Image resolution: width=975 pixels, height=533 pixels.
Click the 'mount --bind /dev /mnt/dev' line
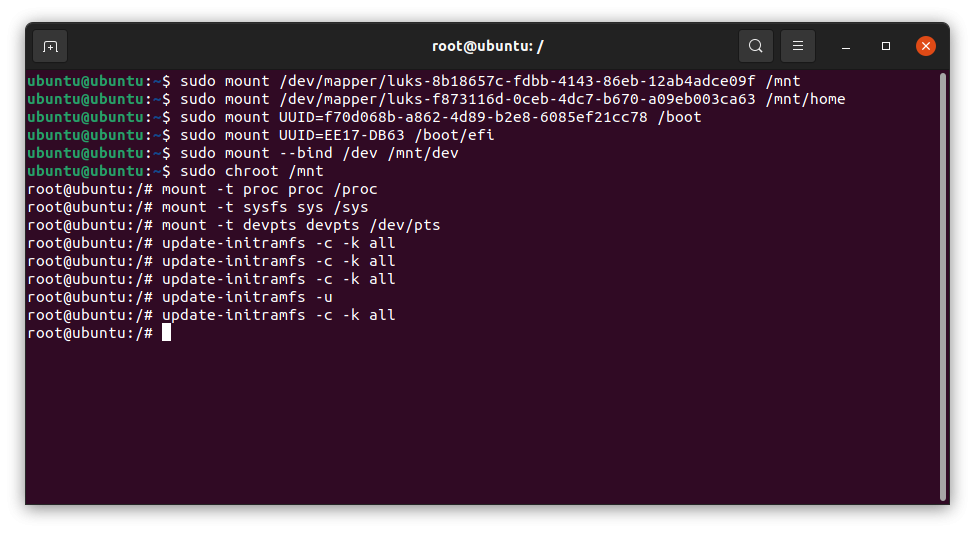tap(243, 153)
